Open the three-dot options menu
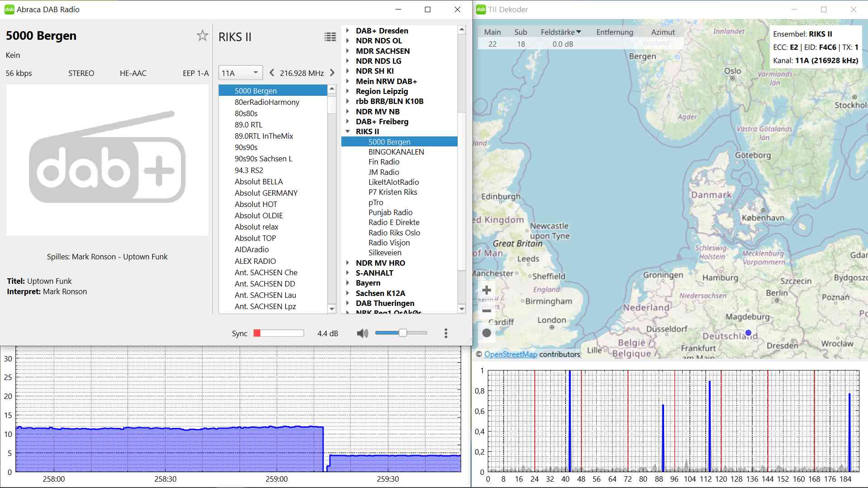Screen dimensions: 868x488 tap(446, 333)
